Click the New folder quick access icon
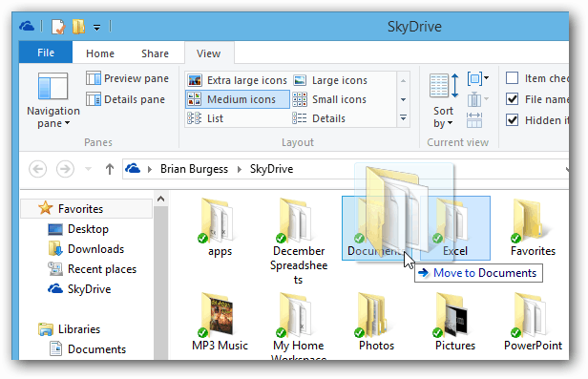 coord(78,26)
